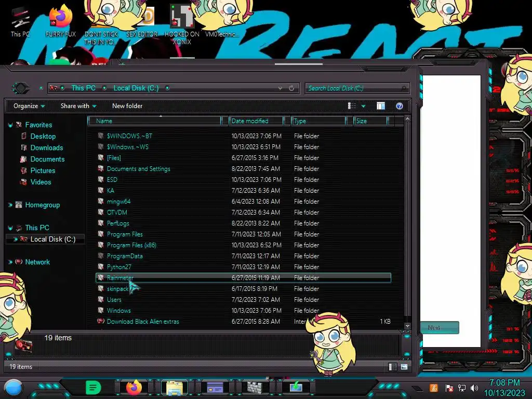Collapse the Favorites tree section
Viewport: 532px width, 399px height.
(x=10, y=125)
